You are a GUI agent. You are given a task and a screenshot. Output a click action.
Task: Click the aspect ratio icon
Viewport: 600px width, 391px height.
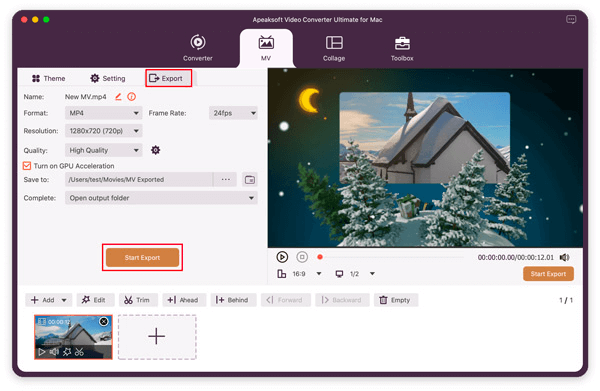(282, 274)
